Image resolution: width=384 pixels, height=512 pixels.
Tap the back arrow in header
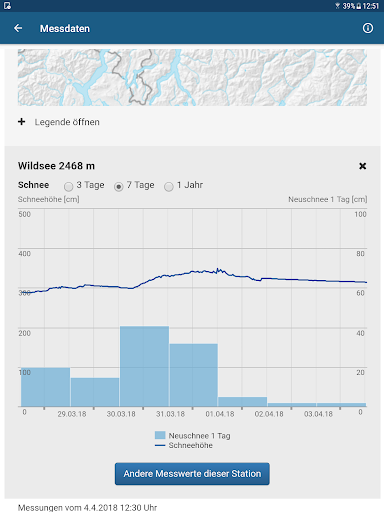[x=18, y=28]
